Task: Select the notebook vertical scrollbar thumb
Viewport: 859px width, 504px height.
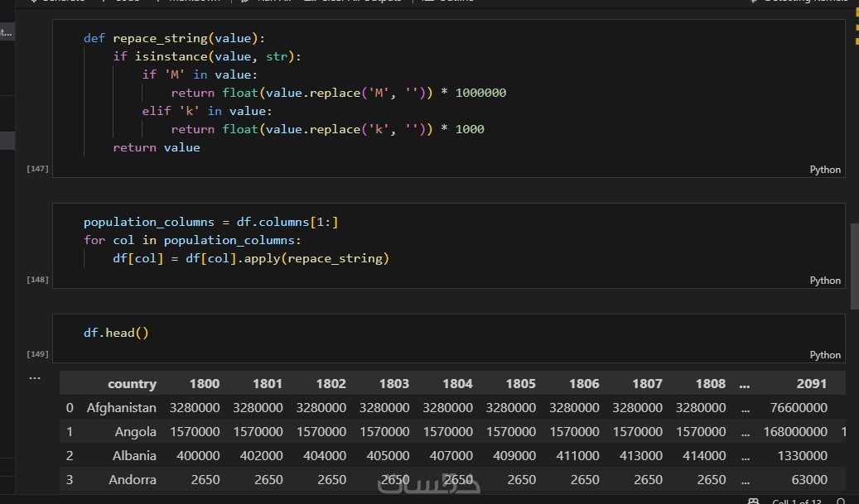Action: point(854,266)
